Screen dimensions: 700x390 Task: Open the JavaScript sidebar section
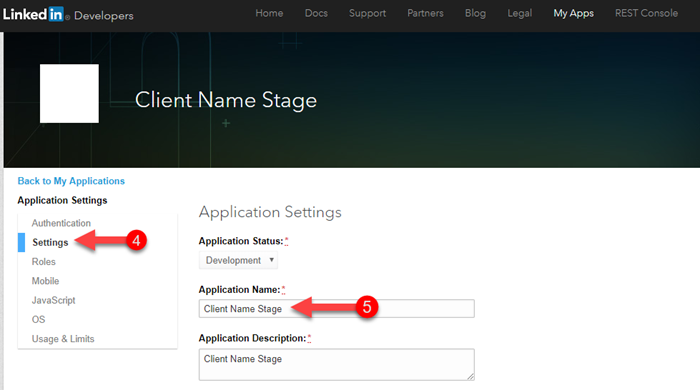point(53,300)
